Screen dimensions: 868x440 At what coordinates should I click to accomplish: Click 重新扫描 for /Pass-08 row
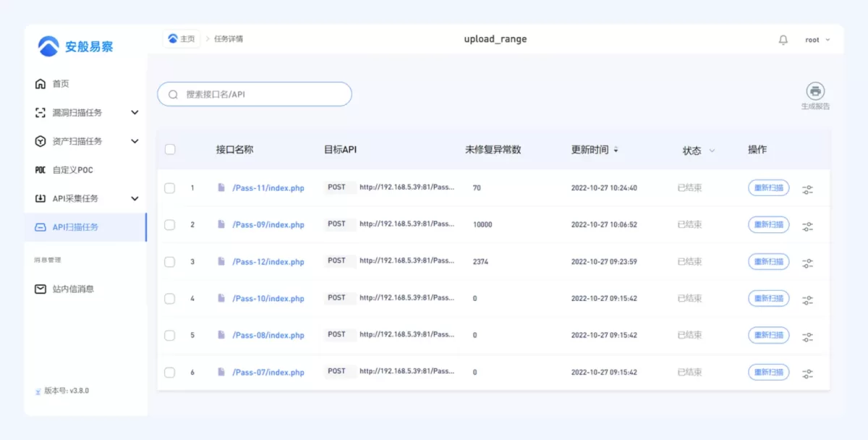point(768,335)
